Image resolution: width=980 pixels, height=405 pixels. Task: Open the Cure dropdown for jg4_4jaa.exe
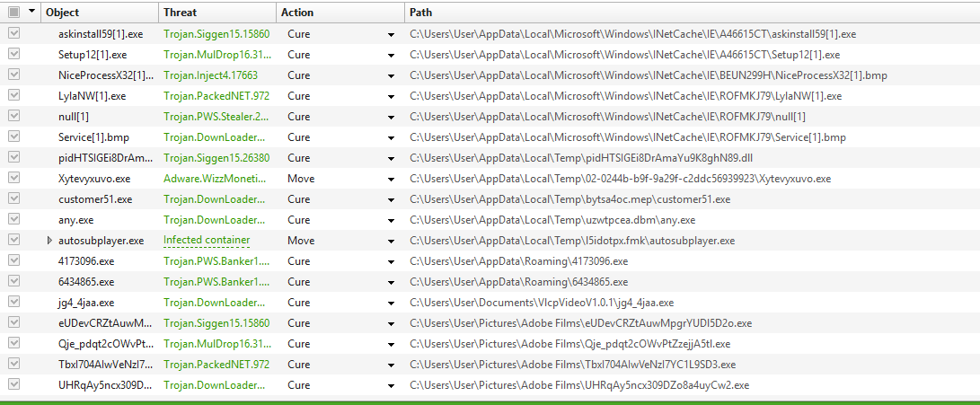pos(391,303)
